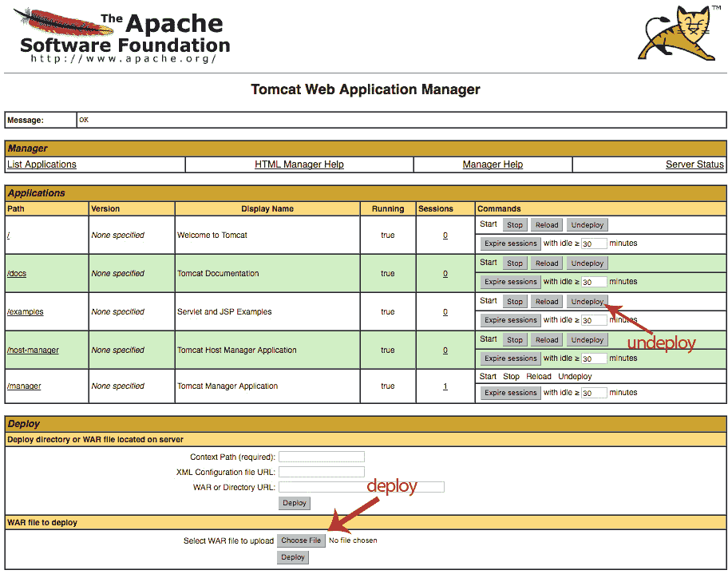Undeploy the /examples application
Viewport: 728px width, 574px height.
(x=587, y=302)
